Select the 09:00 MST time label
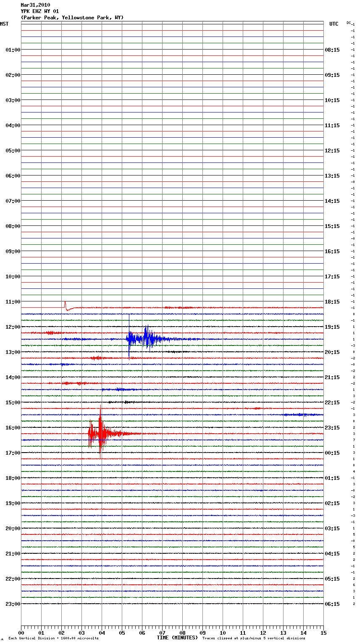The image size is (357, 644). 13,251
